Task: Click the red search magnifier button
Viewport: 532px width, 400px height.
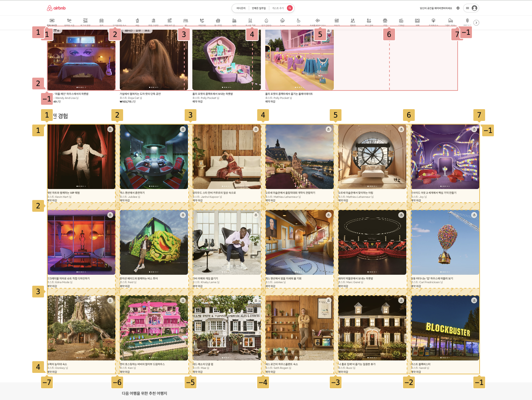Action: point(290,8)
